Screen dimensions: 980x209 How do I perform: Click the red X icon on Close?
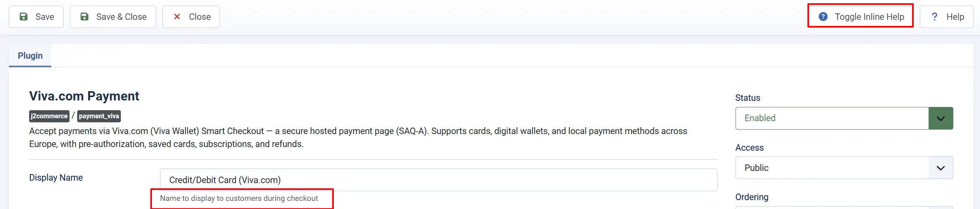point(177,17)
